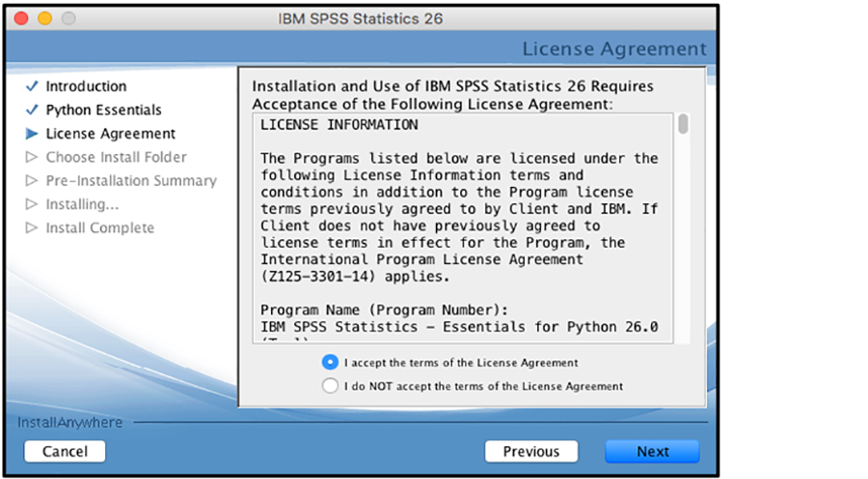Select 'I do NOT accept' radio button
This screenshot has width=868, height=479.
[330, 386]
